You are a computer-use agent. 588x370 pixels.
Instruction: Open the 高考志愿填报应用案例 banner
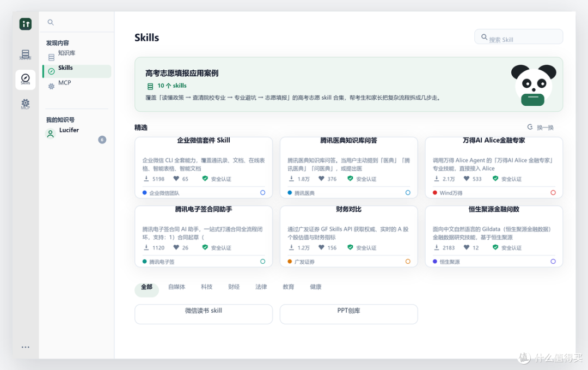coord(349,84)
